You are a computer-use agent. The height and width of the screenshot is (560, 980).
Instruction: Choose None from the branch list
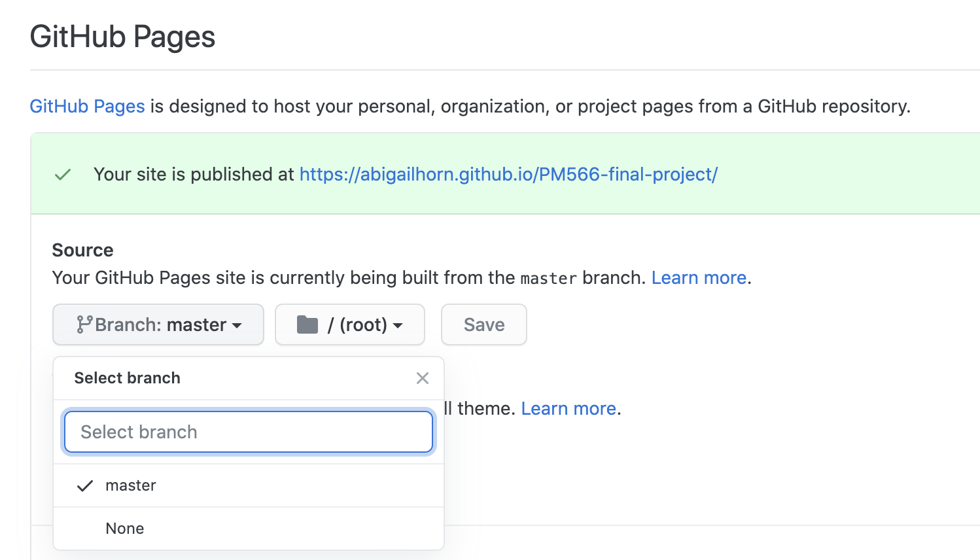[249, 529]
